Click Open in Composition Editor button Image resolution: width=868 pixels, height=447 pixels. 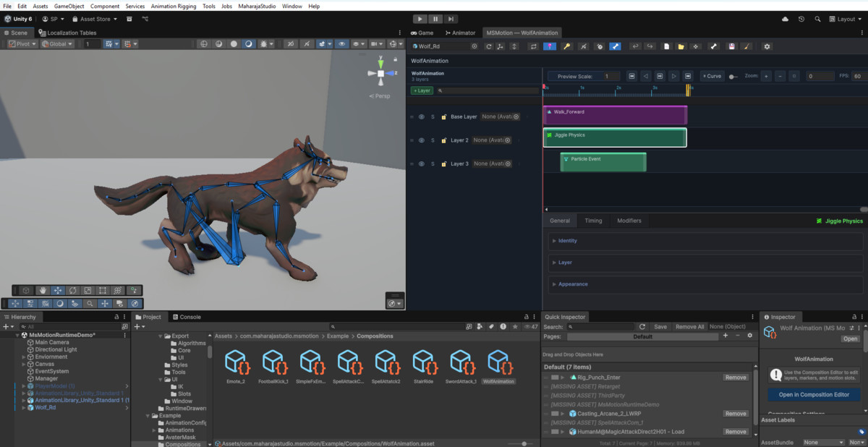pyautogui.click(x=814, y=395)
